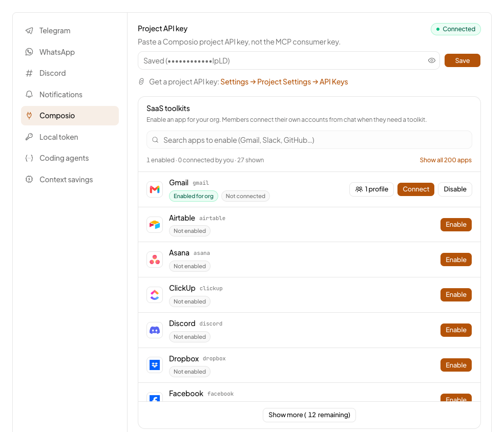Enable the ClickUp toolkit

click(x=456, y=294)
